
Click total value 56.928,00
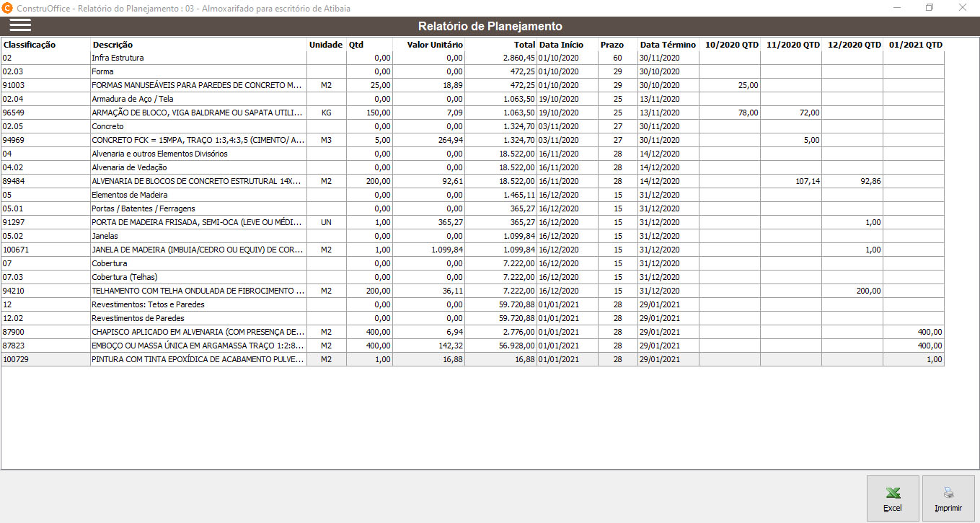(x=517, y=346)
